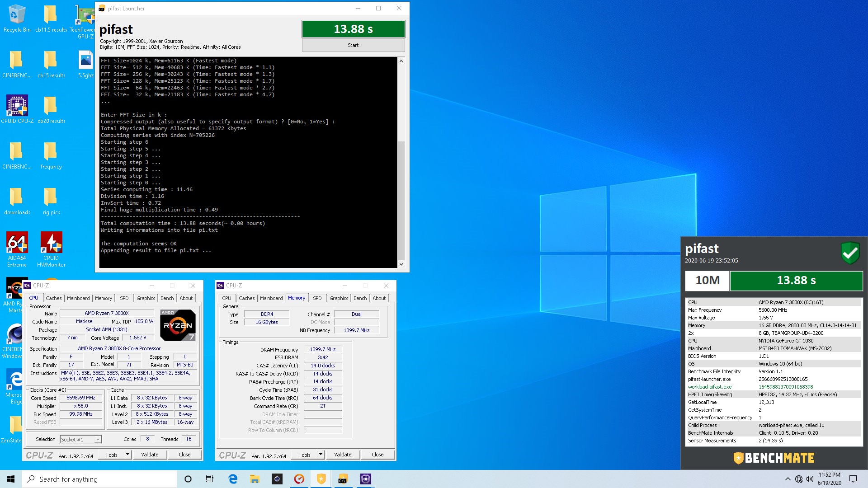
Task: Open the TechPowerUp GPU-Z shortcut
Action: pyautogui.click(x=85, y=22)
